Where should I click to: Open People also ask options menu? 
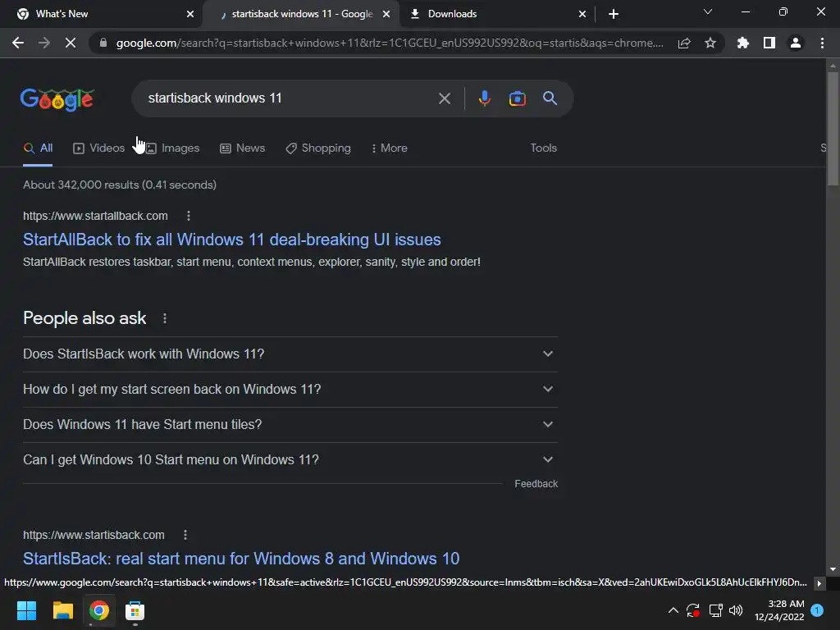point(164,319)
